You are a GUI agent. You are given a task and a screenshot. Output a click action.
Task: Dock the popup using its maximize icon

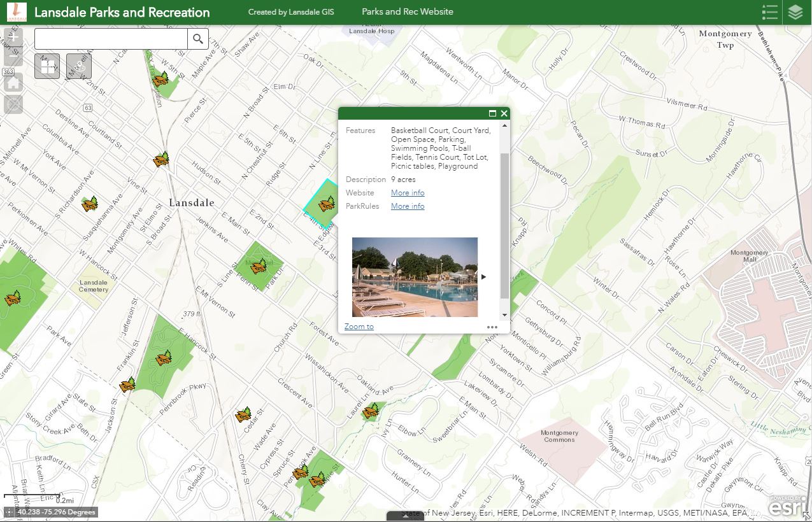492,113
